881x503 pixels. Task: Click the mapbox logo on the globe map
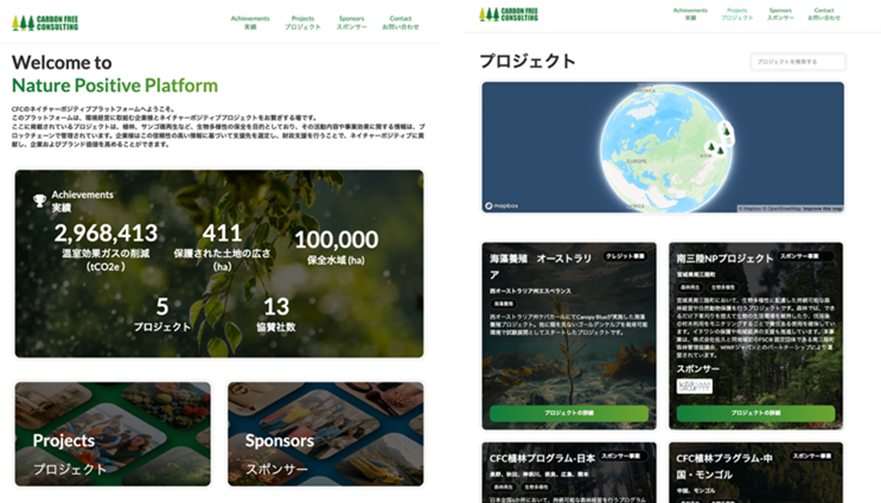pyautogui.click(x=503, y=207)
